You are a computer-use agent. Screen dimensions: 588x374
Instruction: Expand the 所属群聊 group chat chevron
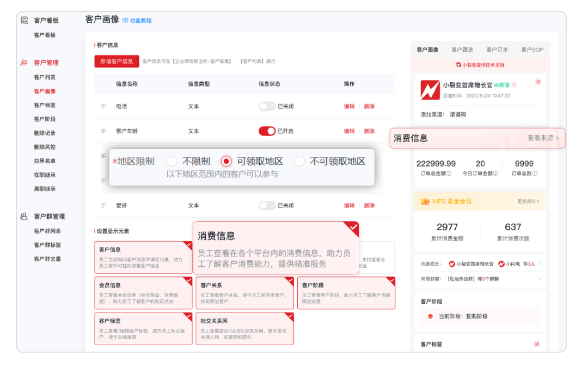coord(539,279)
